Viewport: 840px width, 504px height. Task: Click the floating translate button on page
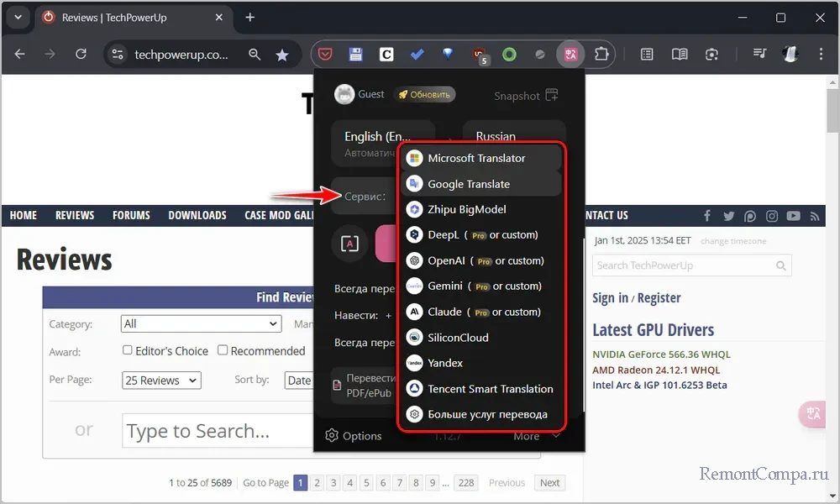(813, 412)
